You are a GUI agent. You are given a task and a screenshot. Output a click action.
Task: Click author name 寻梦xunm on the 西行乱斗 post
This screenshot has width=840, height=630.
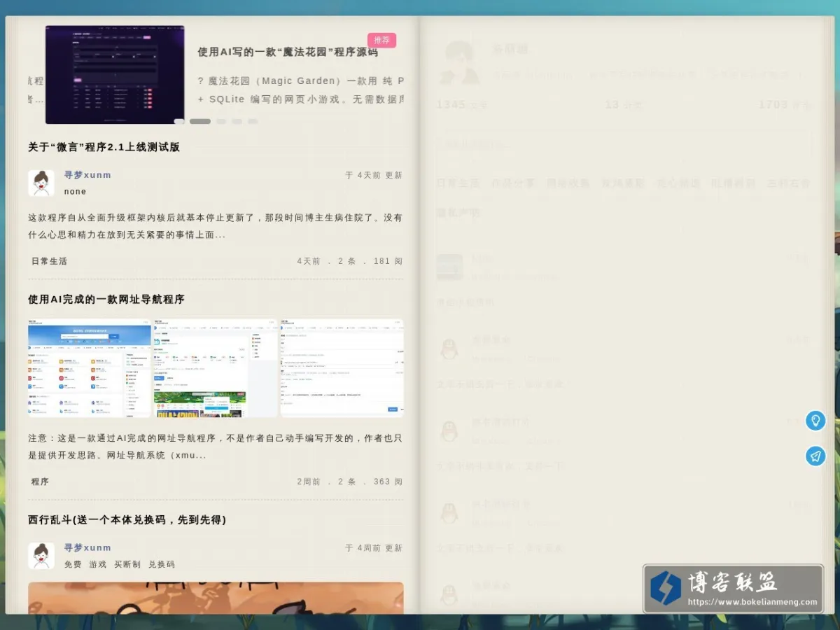[x=87, y=547]
